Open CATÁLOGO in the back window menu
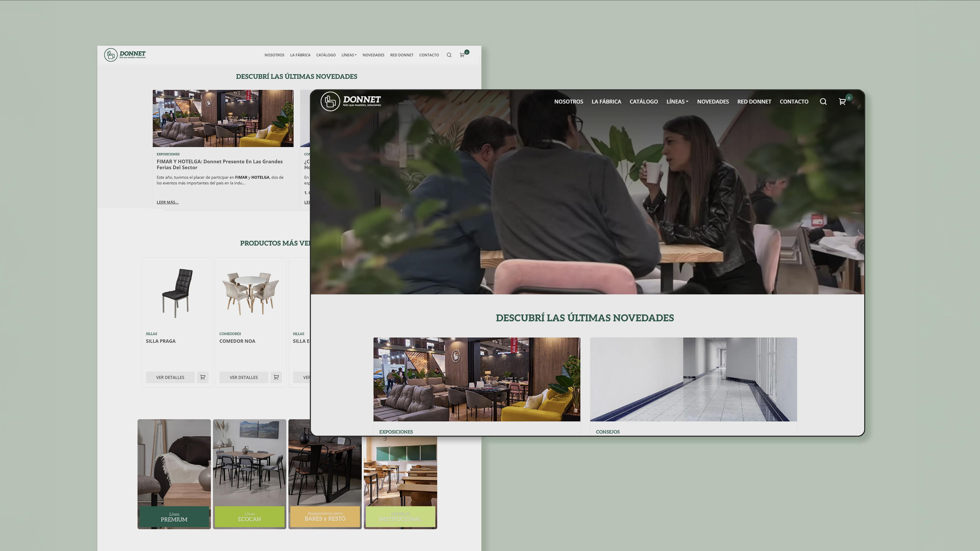The width and height of the screenshot is (980, 551). [x=326, y=55]
